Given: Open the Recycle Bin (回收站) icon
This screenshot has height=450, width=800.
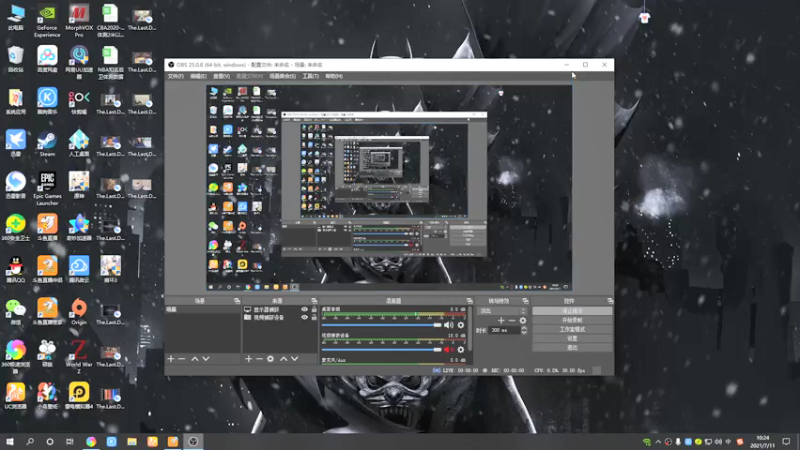Looking at the screenshot, I should (x=16, y=59).
